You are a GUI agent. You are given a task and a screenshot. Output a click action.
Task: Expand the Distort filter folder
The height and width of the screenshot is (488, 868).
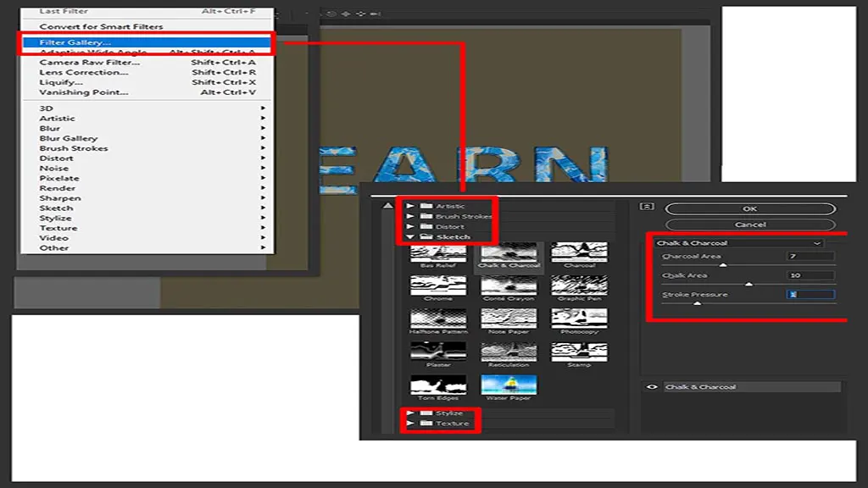410,226
